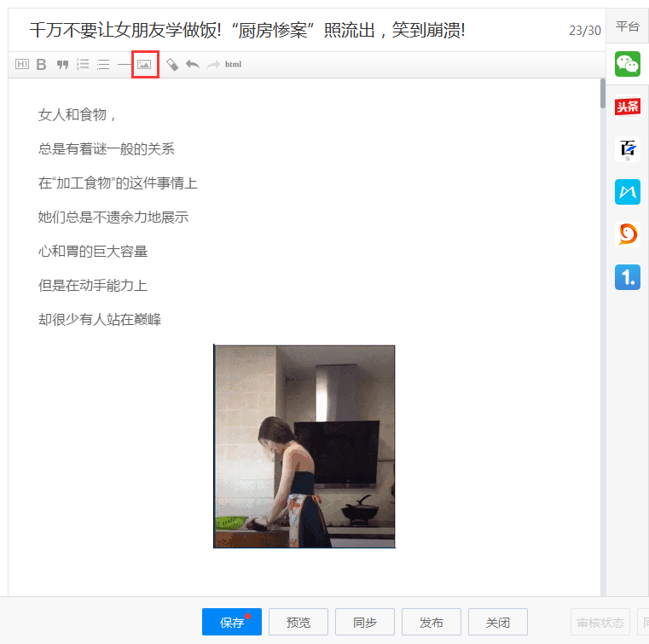The image size is (649, 644).
Task: Select the blue M platform icon
Action: point(628,192)
